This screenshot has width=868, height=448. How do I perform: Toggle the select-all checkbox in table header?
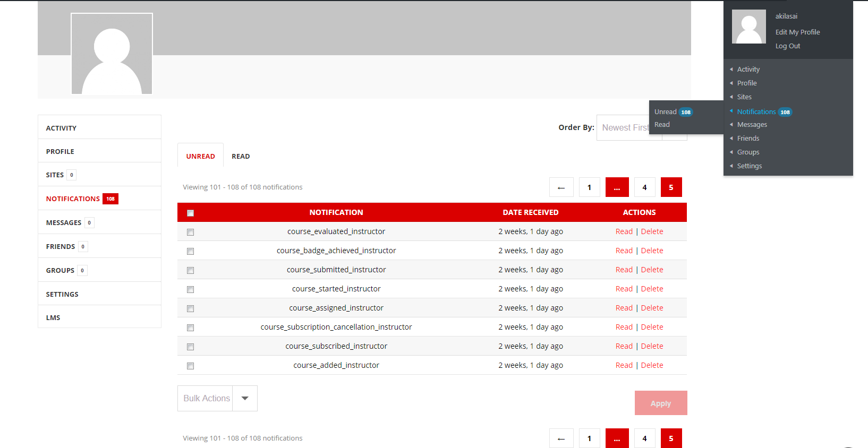(x=190, y=213)
